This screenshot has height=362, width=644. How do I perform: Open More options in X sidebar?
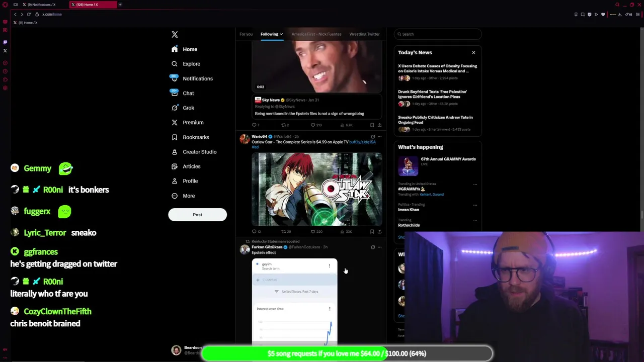click(183, 196)
